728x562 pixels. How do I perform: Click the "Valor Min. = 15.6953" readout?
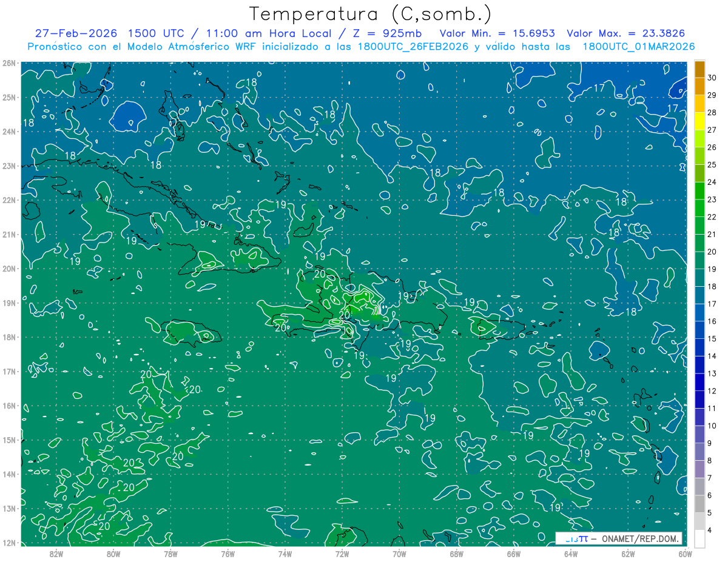click(497, 33)
